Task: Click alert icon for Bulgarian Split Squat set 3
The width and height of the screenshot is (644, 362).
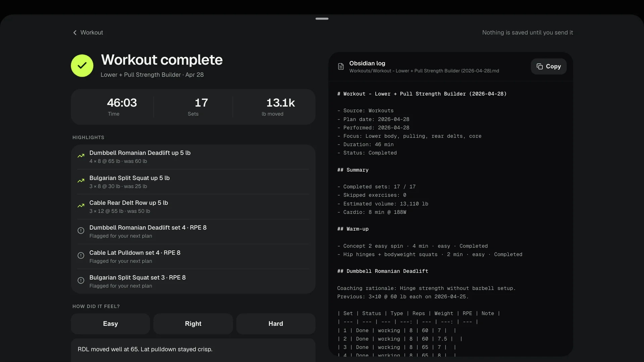Action: tap(81, 281)
